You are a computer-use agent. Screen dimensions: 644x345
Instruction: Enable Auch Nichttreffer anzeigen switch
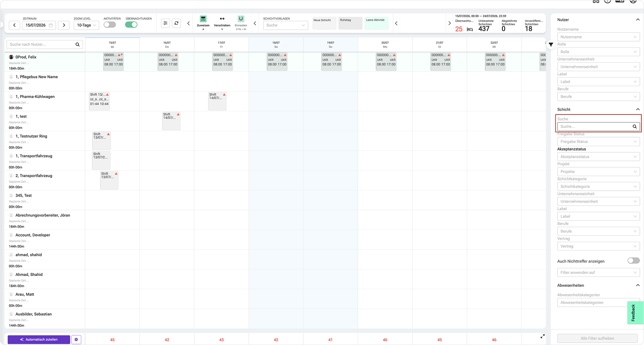(633, 261)
